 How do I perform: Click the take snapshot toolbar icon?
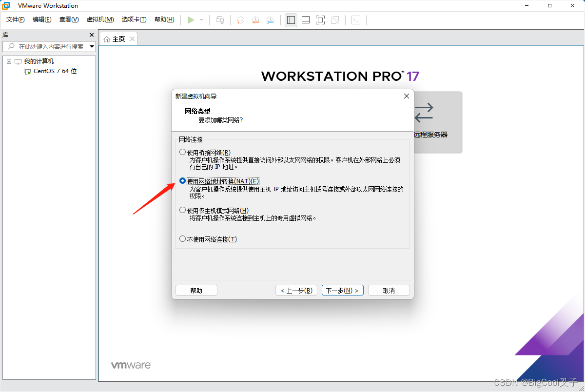coord(241,20)
